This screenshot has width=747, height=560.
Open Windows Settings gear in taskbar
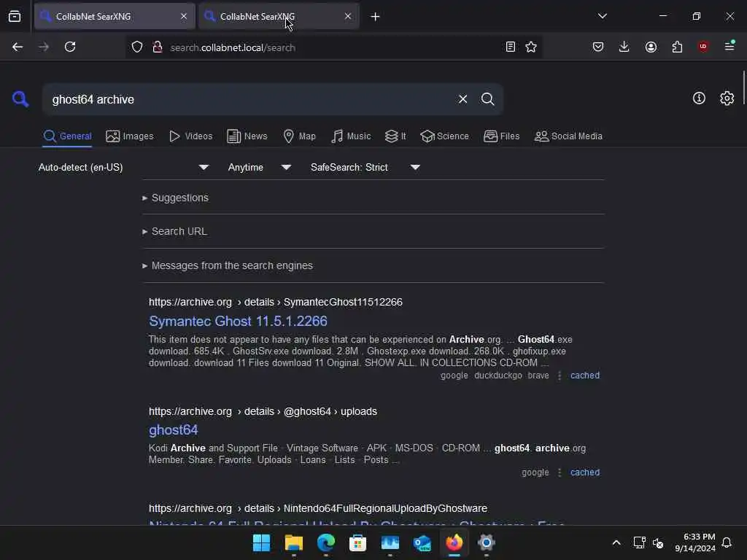[486, 542]
